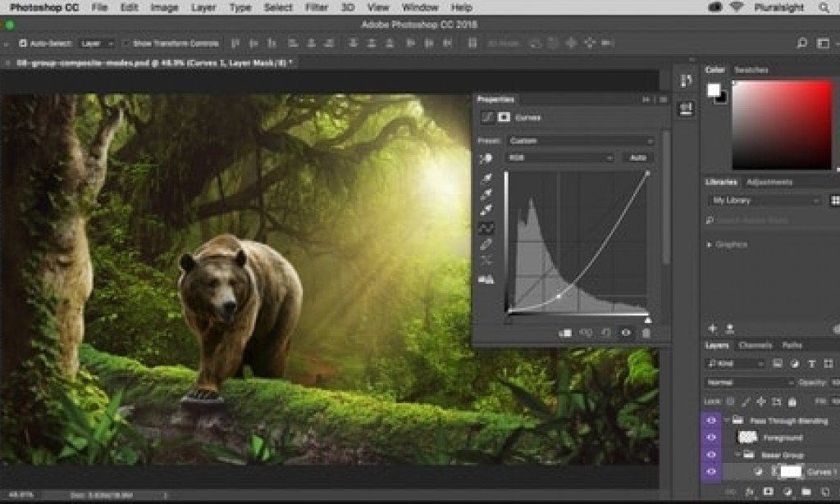The image size is (840, 504).
Task: Toggle visibility of the Curves 1 layer
Action: tap(711, 472)
